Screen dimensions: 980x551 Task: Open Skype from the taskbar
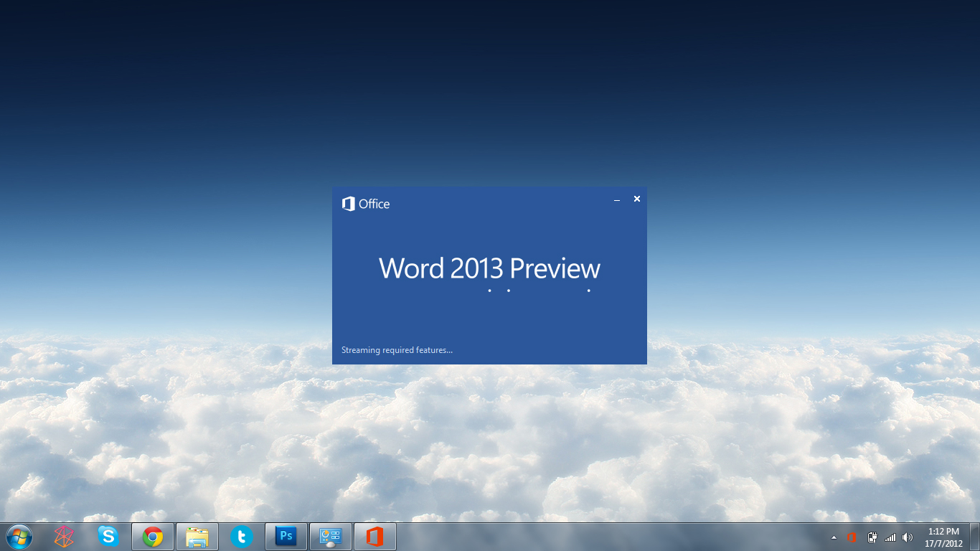coord(108,537)
